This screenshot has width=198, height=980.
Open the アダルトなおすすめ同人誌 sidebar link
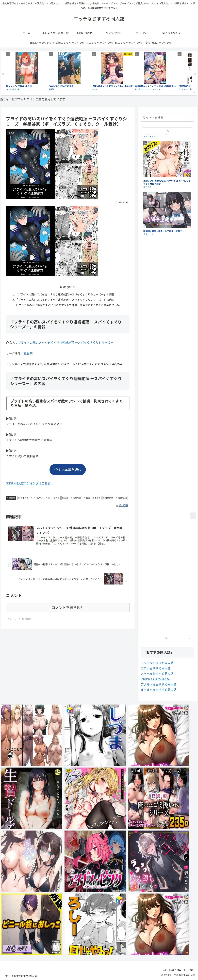click(x=159, y=684)
